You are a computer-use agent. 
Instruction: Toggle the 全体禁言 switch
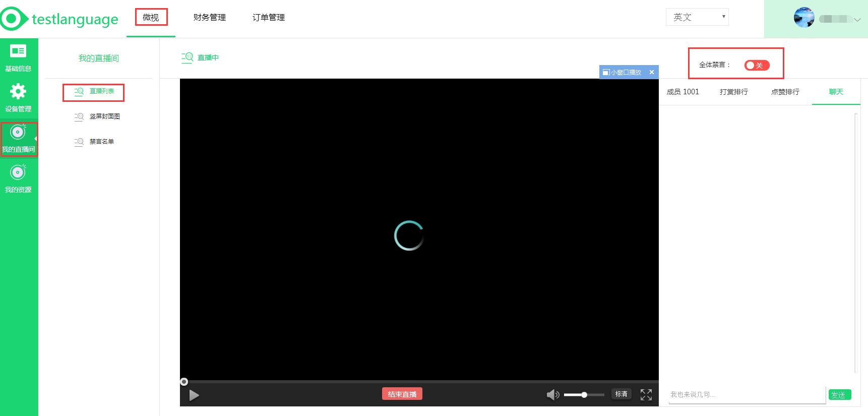757,65
